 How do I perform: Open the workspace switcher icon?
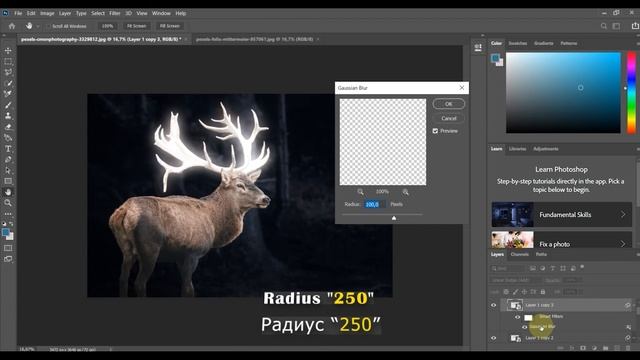pyautogui.click(x=616, y=26)
